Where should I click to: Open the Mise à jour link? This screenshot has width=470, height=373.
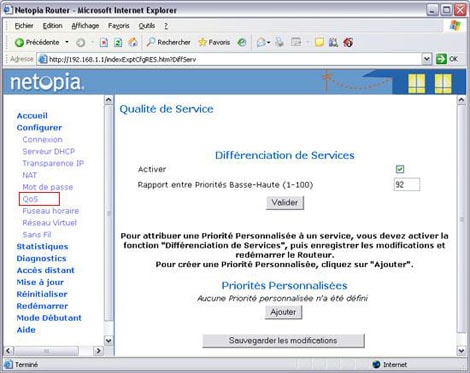pyautogui.click(x=40, y=282)
